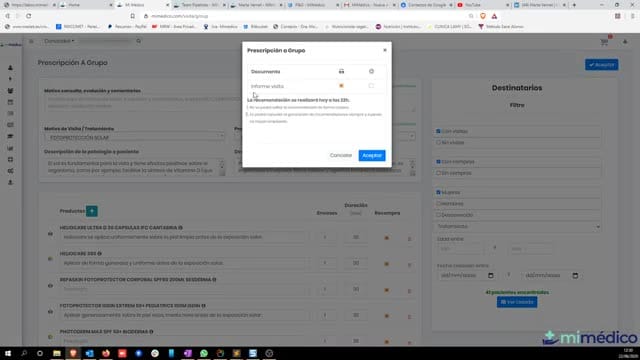Viewport: 640px width, 360px height.
Task: Click the last icon in the left sidebar
Action: click(10, 182)
